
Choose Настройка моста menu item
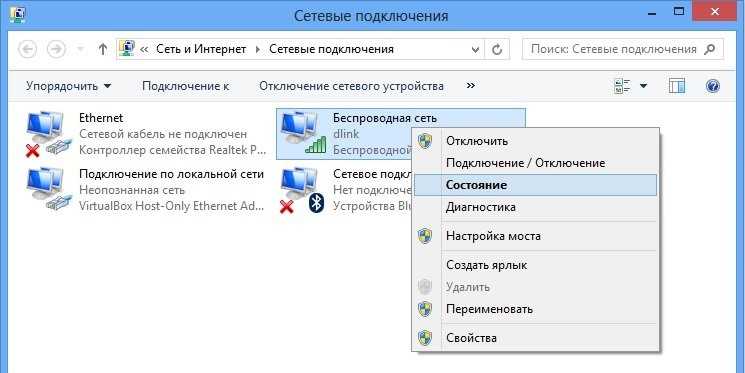click(x=536, y=236)
